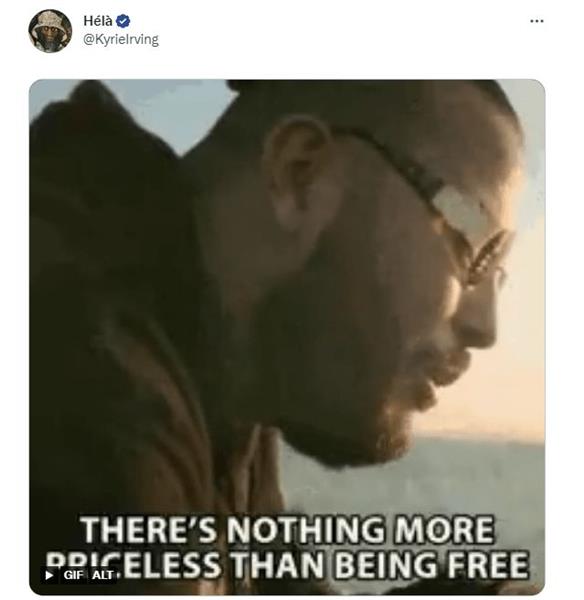The height and width of the screenshot is (600, 584).
Task: Click the caption line THERE'S NOTHING MORE
Action: (287, 529)
